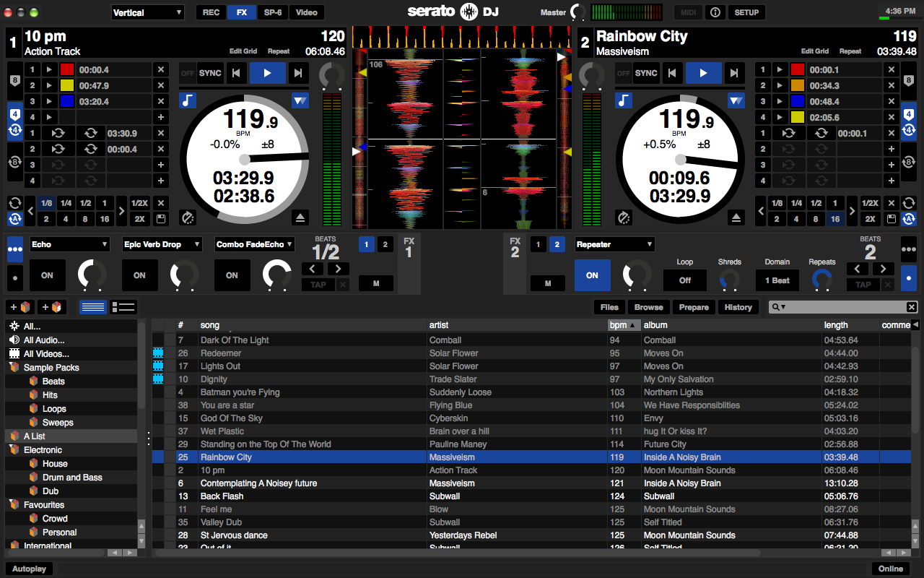Trigger deck 1 cue point 00:47.9 play arrow
Image resolution: width=924 pixels, height=578 pixels.
[49, 85]
